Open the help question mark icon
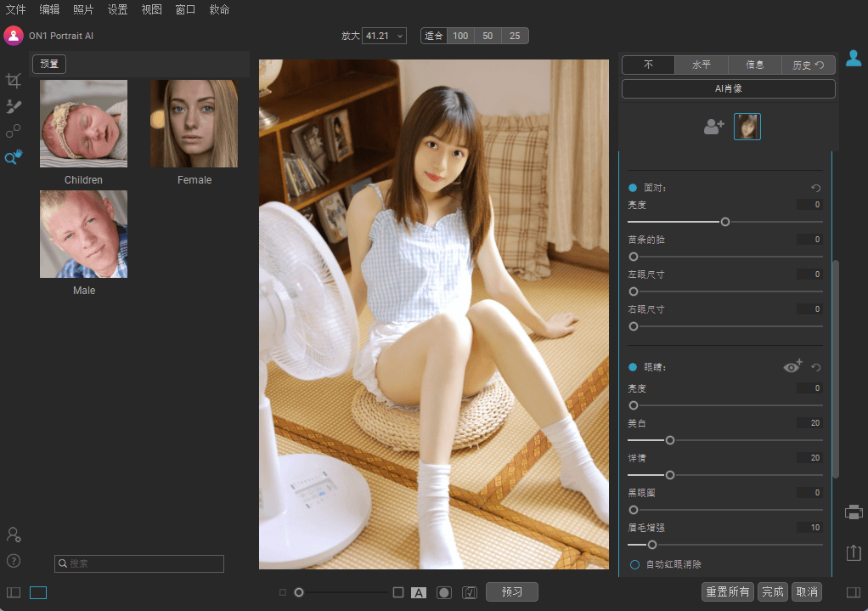Viewport: 868px width, 611px height. (x=14, y=561)
